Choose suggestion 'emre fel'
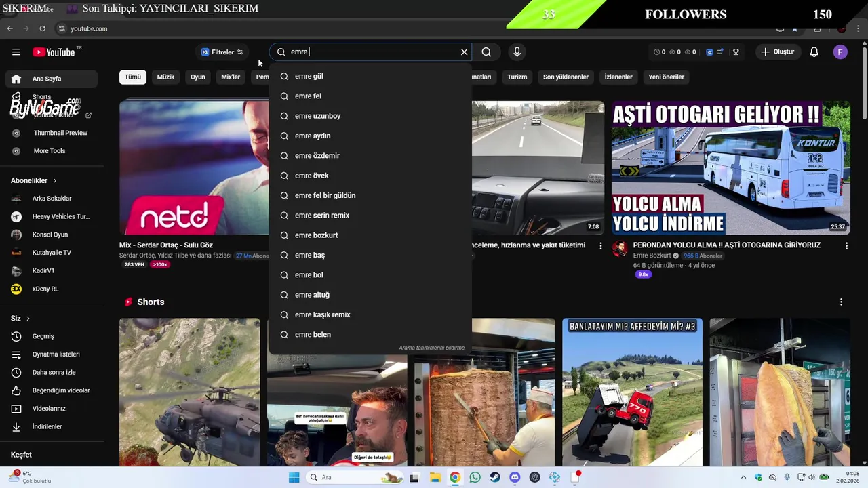This screenshot has width=868, height=488. pos(370,96)
